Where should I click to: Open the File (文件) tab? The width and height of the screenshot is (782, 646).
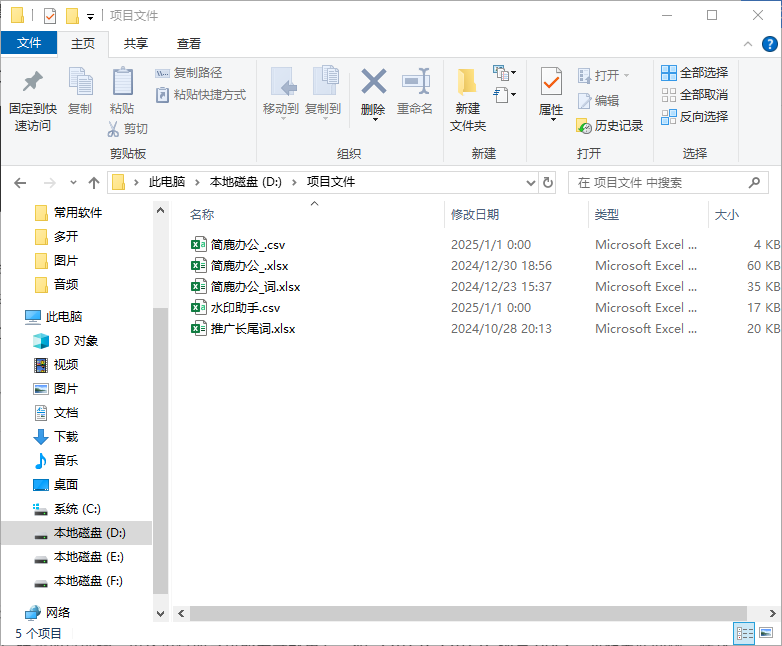(29, 43)
